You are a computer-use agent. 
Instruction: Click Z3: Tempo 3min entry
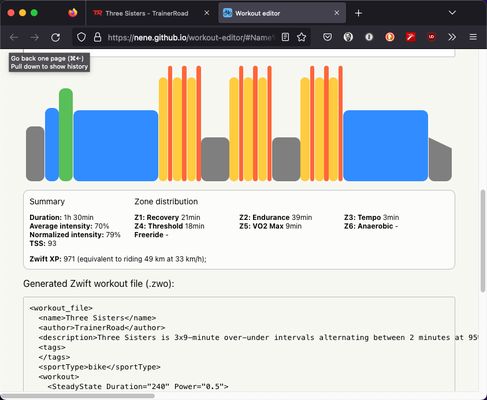tap(371, 217)
